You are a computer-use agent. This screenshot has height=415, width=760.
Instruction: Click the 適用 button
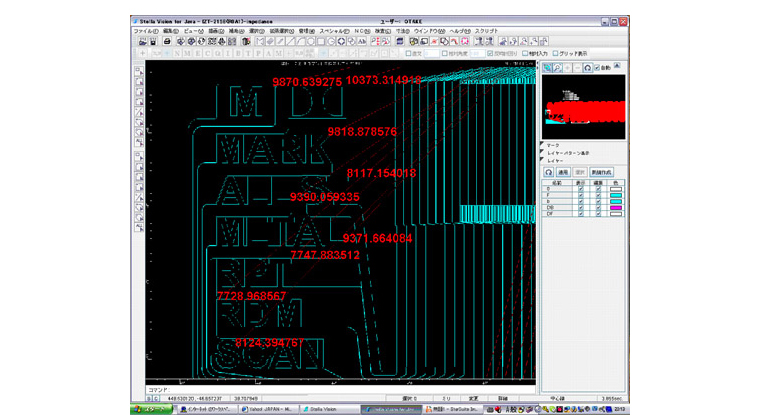[563, 172]
